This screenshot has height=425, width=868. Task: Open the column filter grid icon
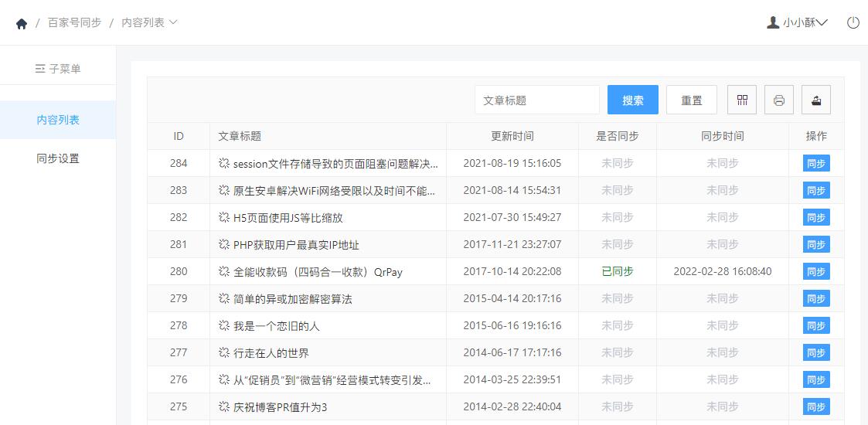[742, 100]
